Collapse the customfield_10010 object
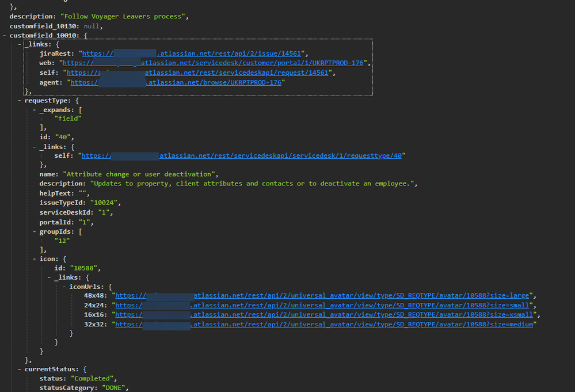This screenshot has height=392, width=575. pyautogui.click(x=4, y=36)
